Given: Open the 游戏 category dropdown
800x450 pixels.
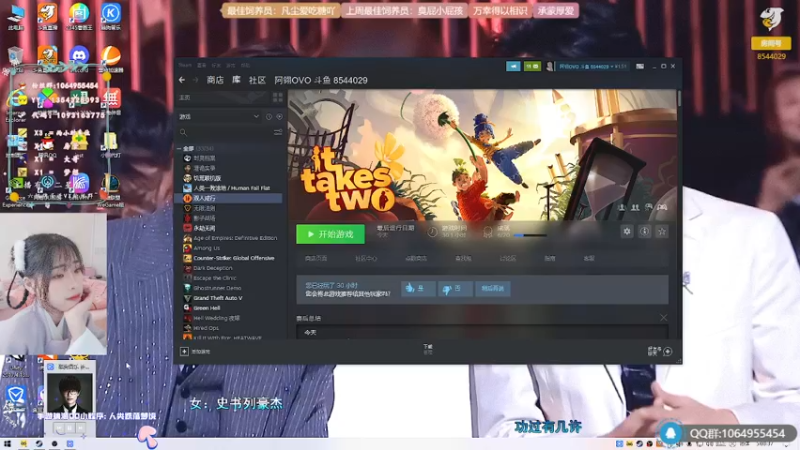Looking at the screenshot, I should [x=219, y=116].
